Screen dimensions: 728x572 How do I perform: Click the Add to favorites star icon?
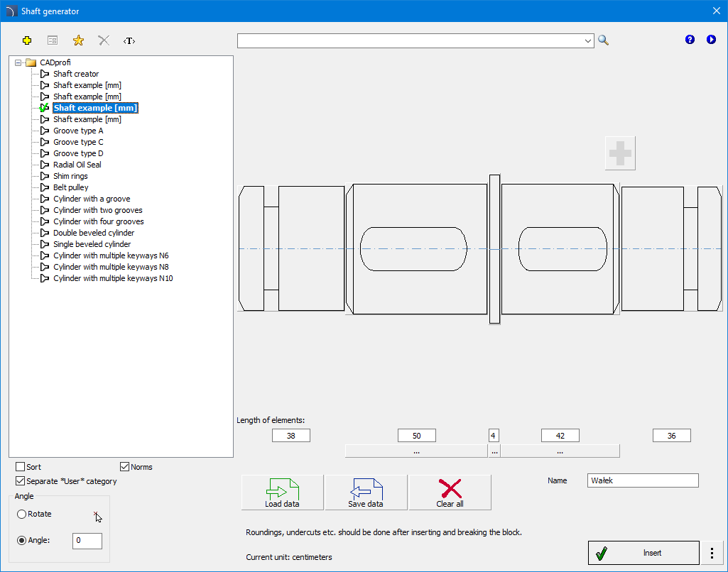click(78, 40)
